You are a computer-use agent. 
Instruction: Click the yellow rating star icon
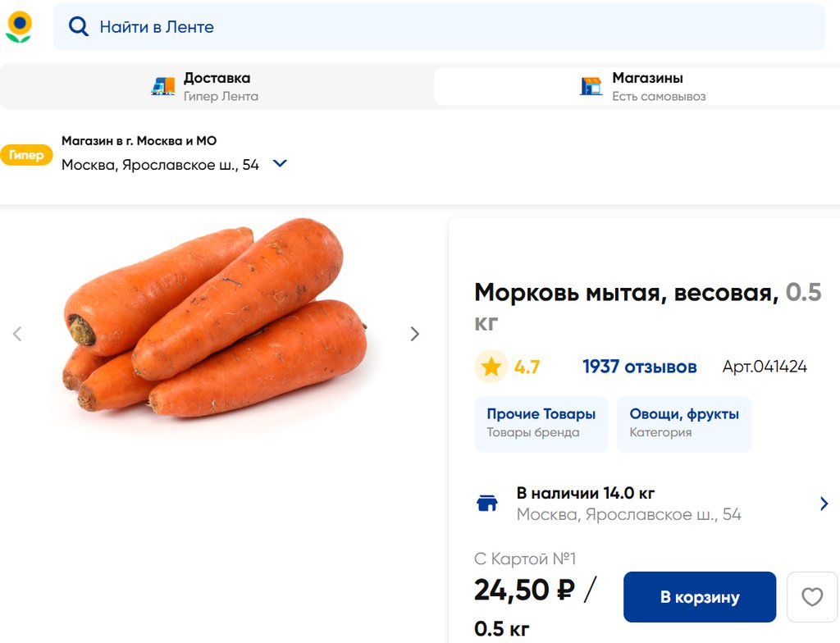coord(491,367)
